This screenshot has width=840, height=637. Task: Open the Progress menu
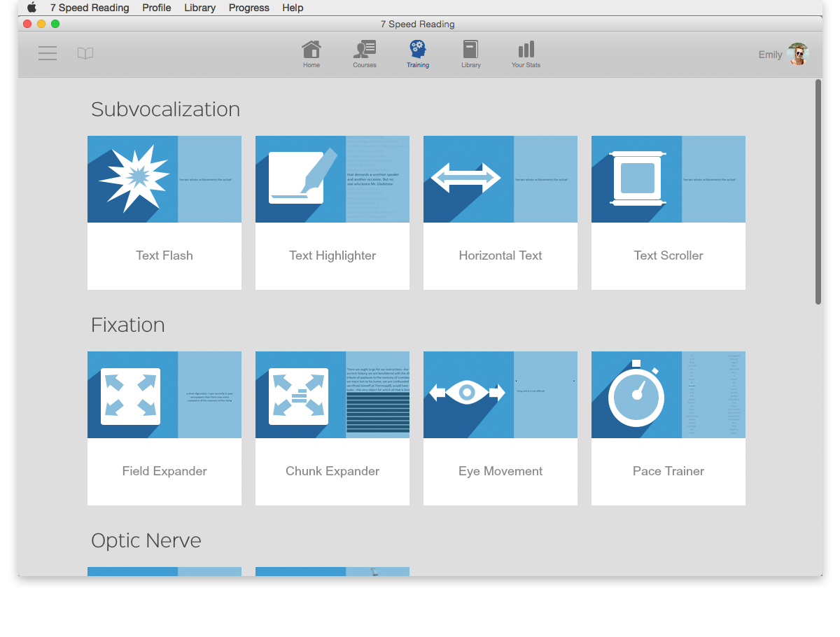coord(249,8)
